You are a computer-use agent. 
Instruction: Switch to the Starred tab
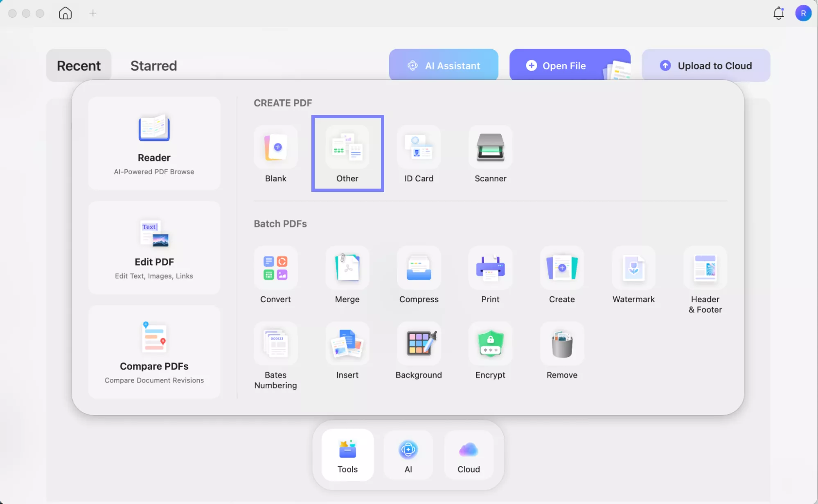[153, 65]
